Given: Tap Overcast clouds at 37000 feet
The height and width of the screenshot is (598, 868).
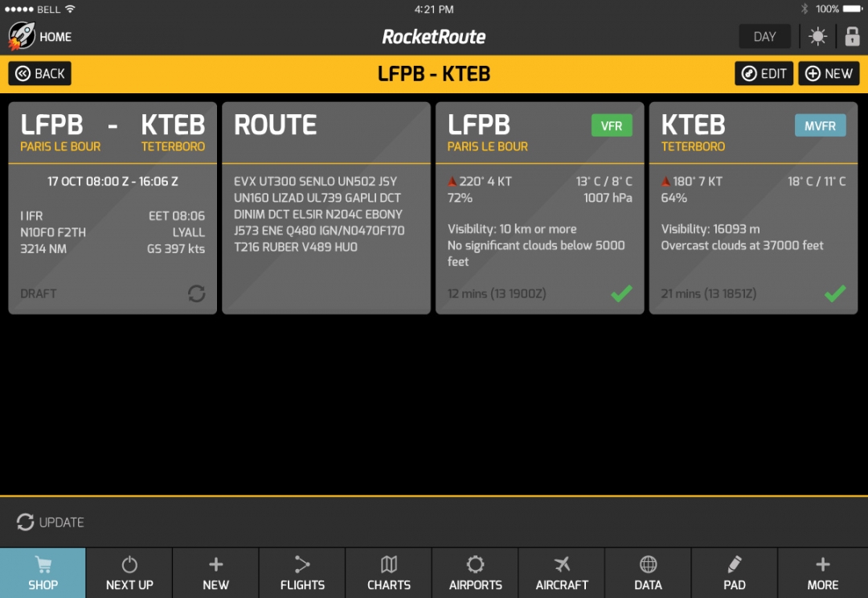Looking at the screenshot, I should [x=742, y=245].
